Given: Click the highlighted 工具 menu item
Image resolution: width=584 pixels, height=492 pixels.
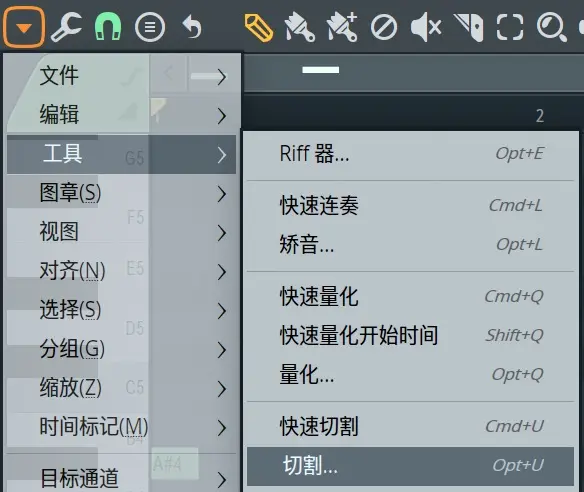Looking at the screenshot, I should 121,154.
